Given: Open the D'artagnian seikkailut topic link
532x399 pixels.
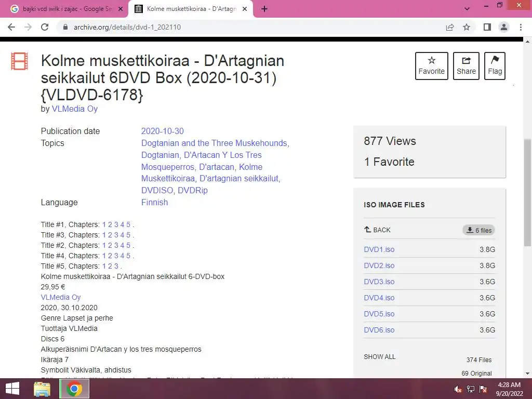Looking at the screenshot, I should tap(239, 179).
